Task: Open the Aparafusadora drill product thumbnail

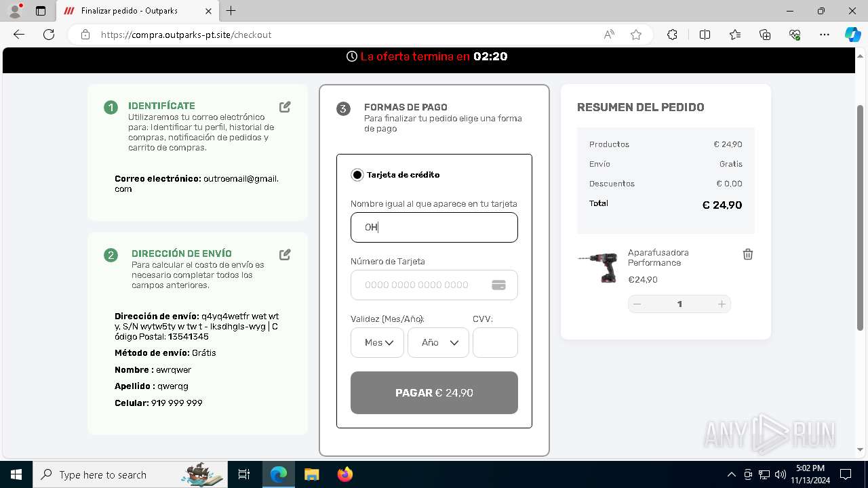Action: pos(597,266)
